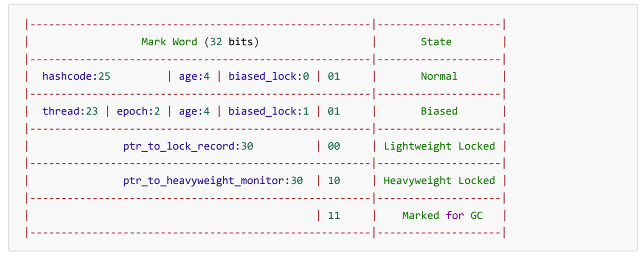Click the 11 lock bits value

coord(334,215)
